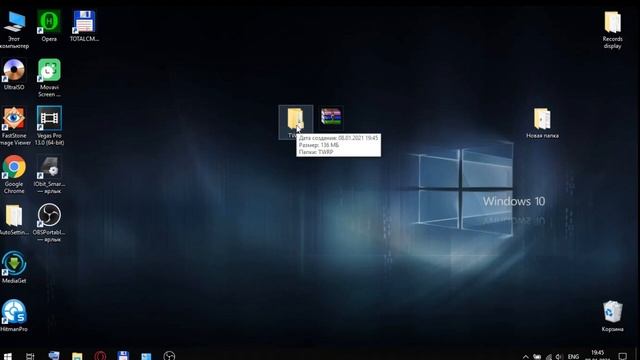Viewport: 640px width, 360px height.
Task: Open the notification action center
Action: click(x=622, y=356)
